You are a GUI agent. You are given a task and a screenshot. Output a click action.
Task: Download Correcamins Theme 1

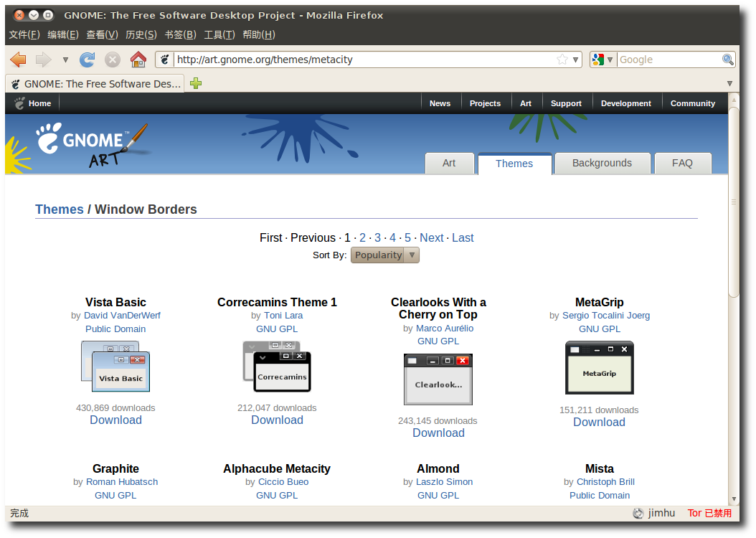[x=278, y=420]
